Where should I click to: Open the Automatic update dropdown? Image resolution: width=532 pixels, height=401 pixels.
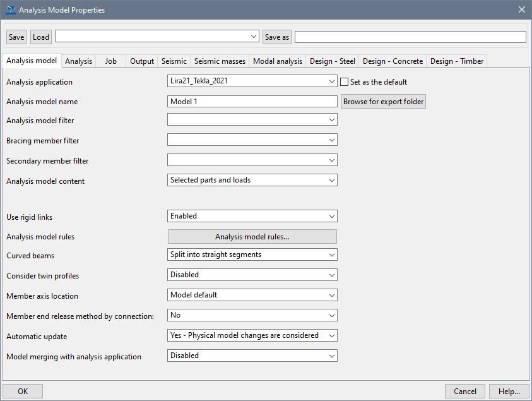point(252,335)
